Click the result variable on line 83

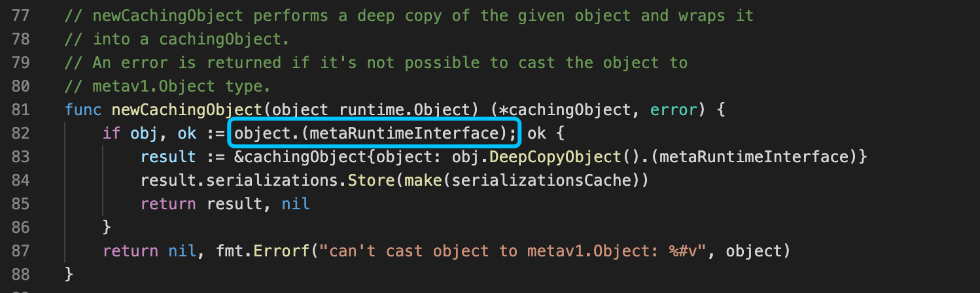point(168,157)
